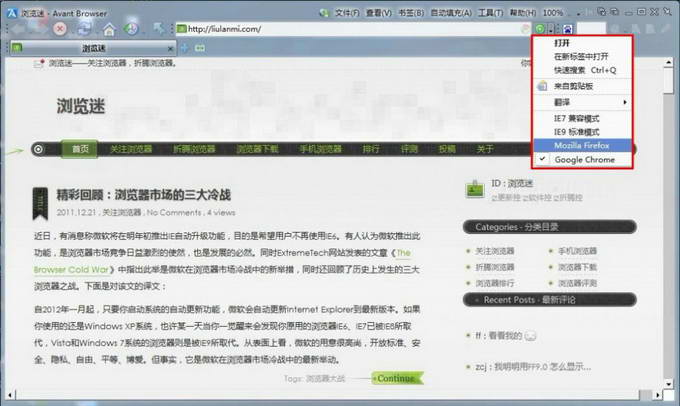680x406 pixels.
Task: Open the 书签(B) menu
Action: point(411,13)
